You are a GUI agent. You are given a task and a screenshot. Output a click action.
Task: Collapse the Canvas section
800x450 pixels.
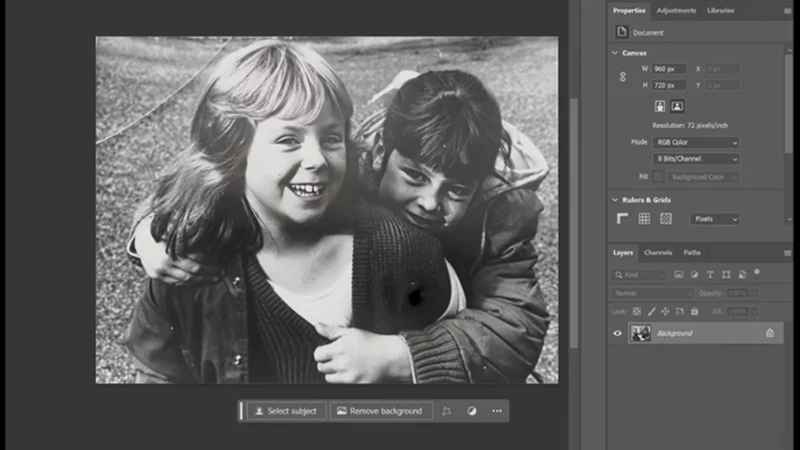(615, 53)
